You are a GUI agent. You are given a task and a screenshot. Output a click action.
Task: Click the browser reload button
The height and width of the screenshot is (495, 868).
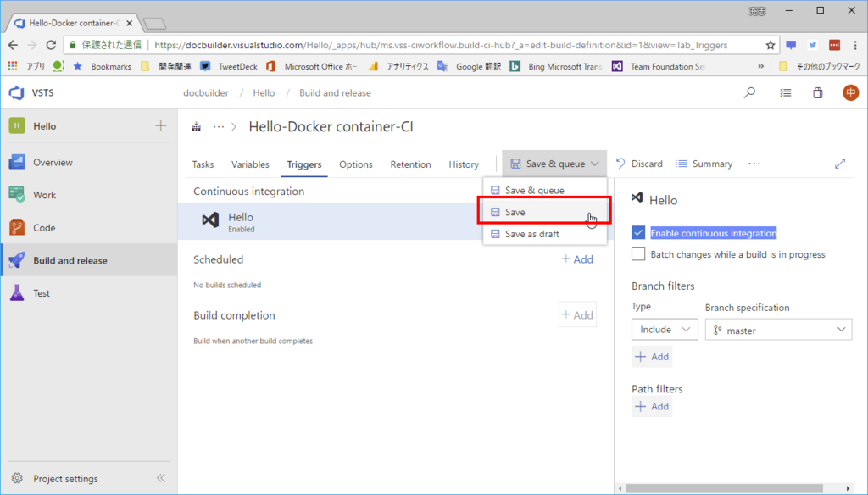coord(51,46)
